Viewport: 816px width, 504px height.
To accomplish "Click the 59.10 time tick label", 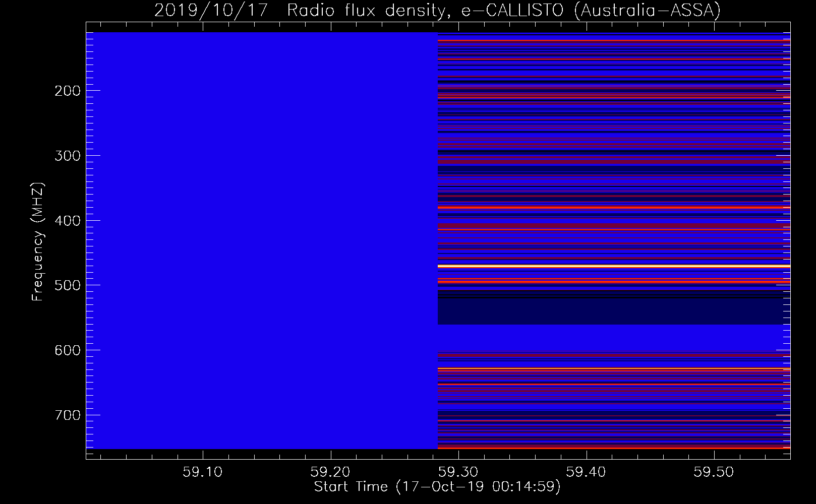I will coord(202,472).
